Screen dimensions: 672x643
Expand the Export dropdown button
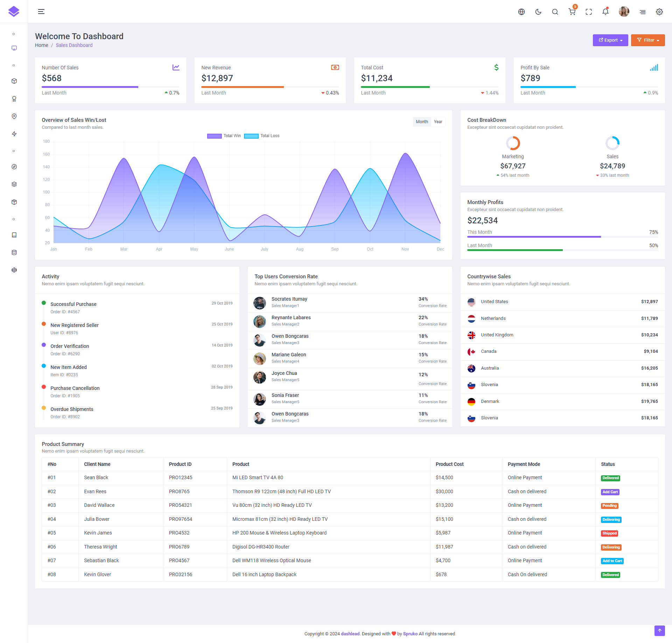(610, 40)
